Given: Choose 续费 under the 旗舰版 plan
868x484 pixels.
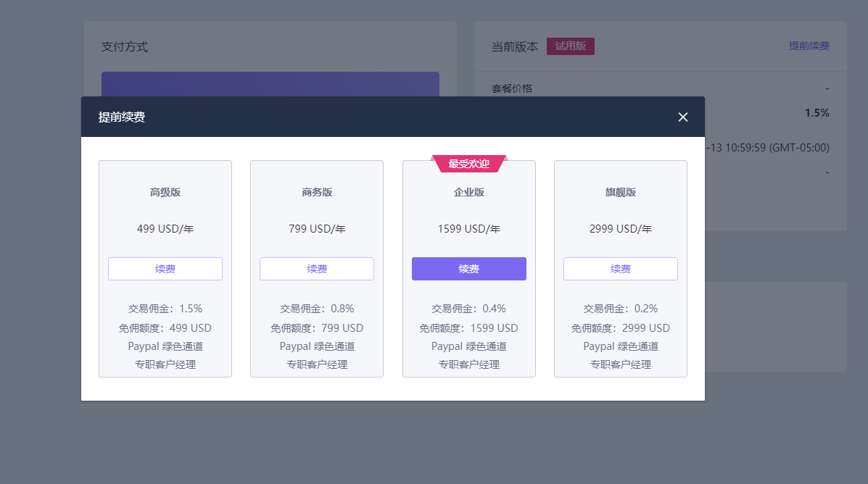Looking at the screenshot, I should pyautogui.click(x=621, y=269).
